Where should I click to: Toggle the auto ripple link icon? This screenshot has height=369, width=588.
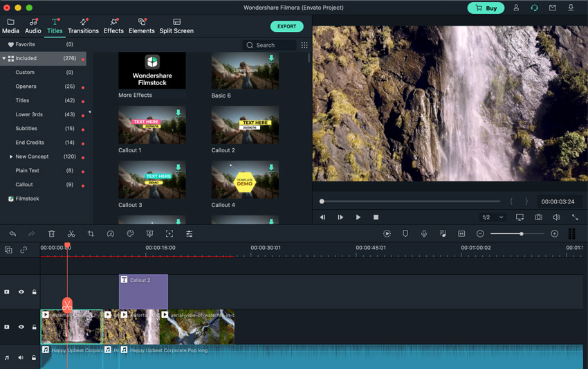(24, 250)
